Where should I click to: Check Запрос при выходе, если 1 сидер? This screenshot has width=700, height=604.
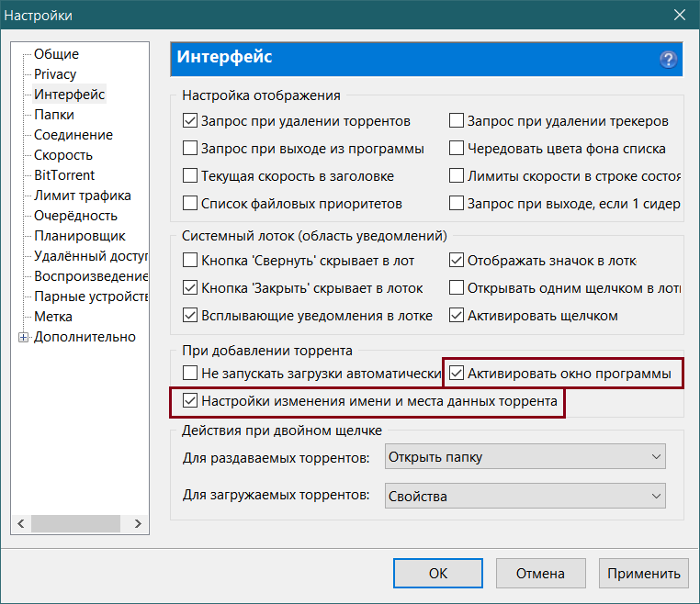pyautogui.click(x=457, y=204)
